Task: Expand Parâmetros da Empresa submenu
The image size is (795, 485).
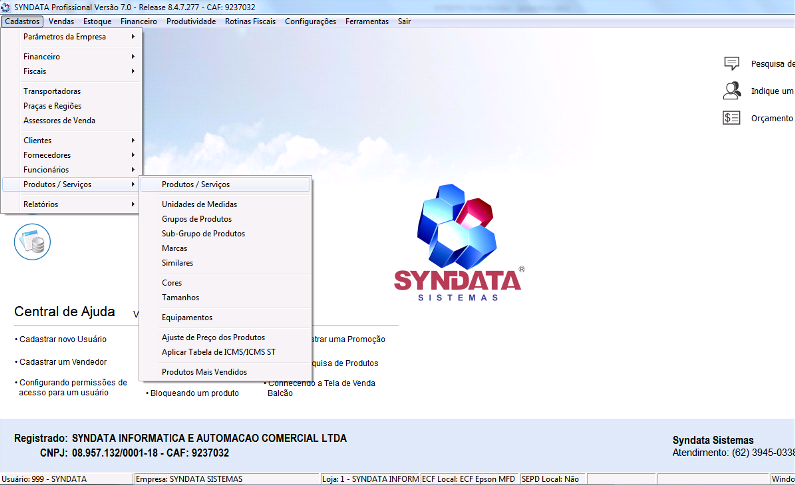Action: (71, 36)
